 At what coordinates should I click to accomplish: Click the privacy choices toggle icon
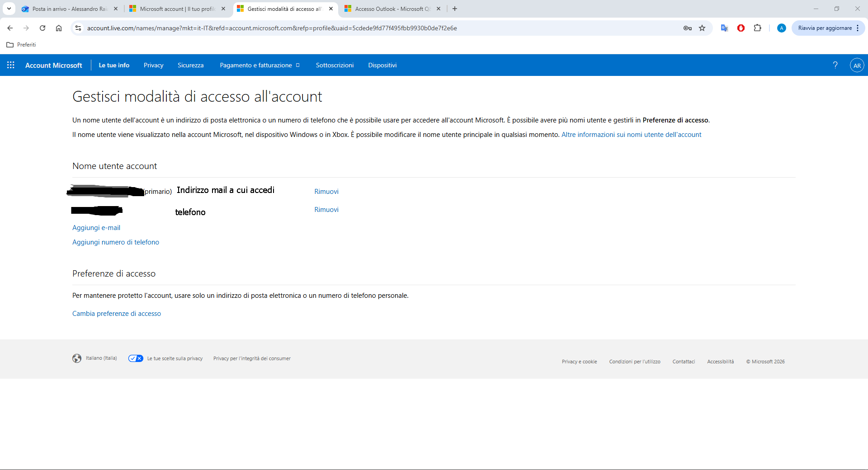tap(136, 358)
